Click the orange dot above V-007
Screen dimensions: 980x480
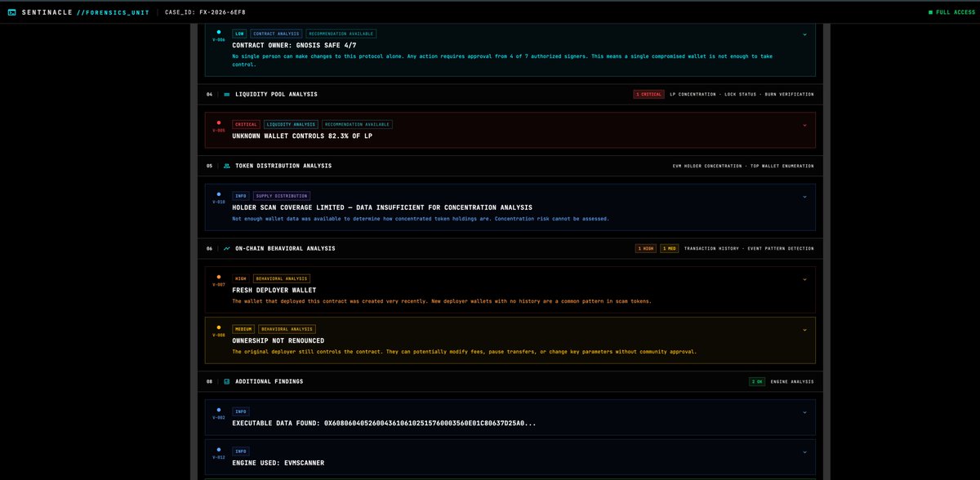pyautogui.click(x=219, y=277)
